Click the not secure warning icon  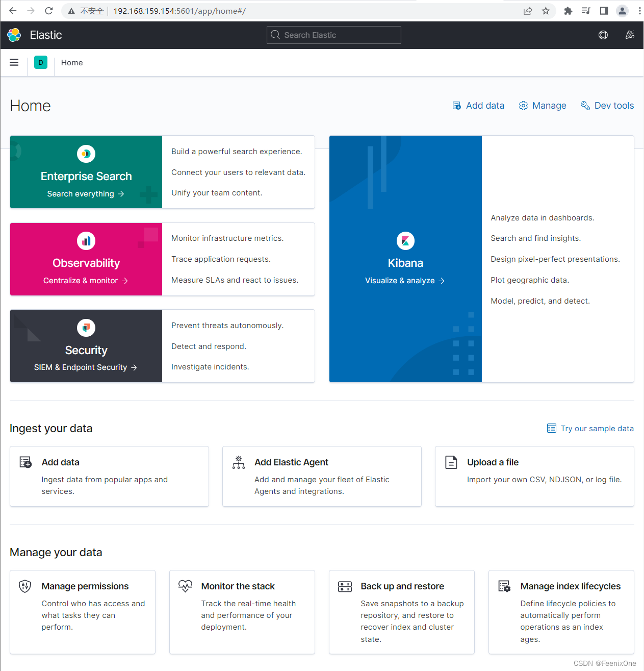(71, 11)
